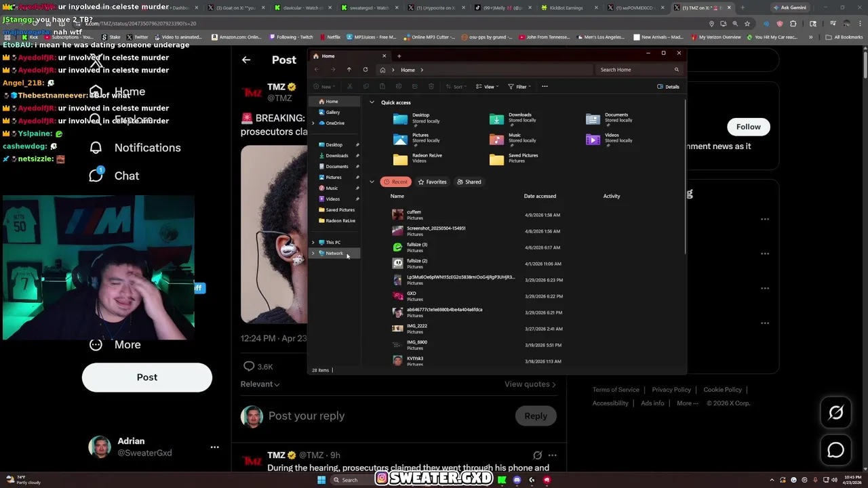
Task: Sort by Date accessed column header
Action: click(x=540, y=196)
